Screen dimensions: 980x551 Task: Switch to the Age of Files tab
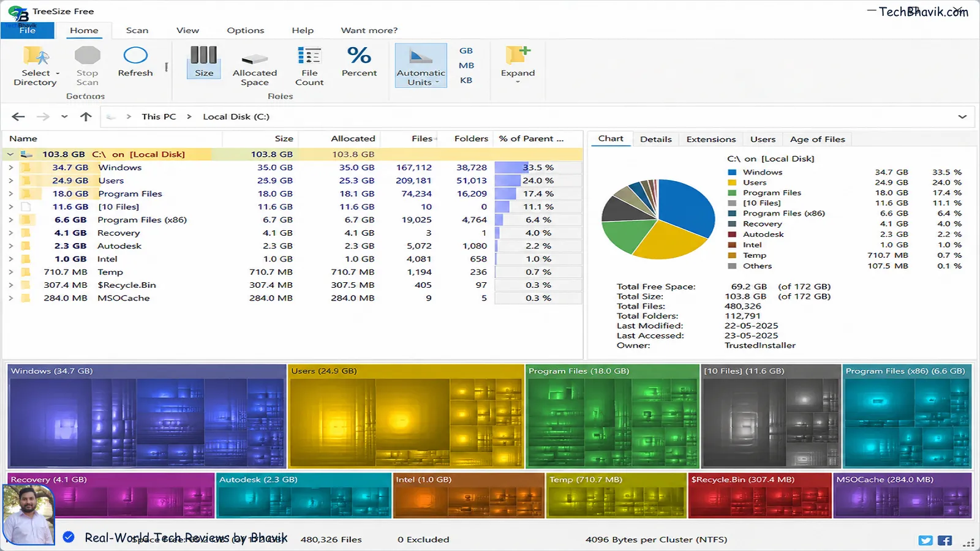(x=817, y=139)
